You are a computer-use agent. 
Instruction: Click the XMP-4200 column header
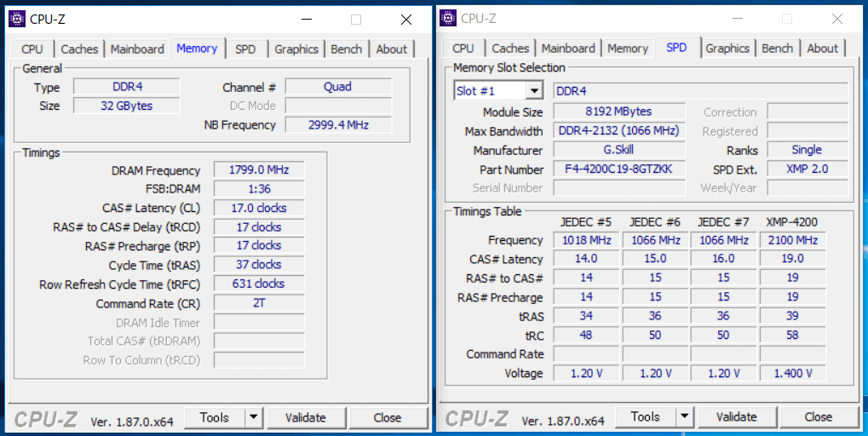pos(792,222)
